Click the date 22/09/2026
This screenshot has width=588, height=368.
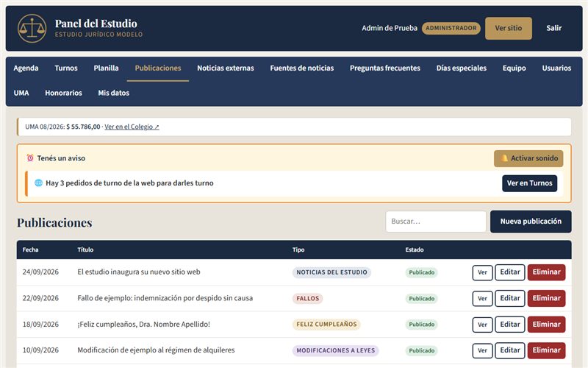point(40,298)
